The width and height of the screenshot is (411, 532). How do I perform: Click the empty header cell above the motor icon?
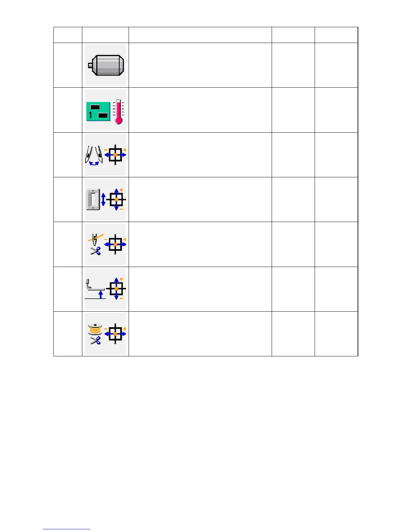pos(105,35)
